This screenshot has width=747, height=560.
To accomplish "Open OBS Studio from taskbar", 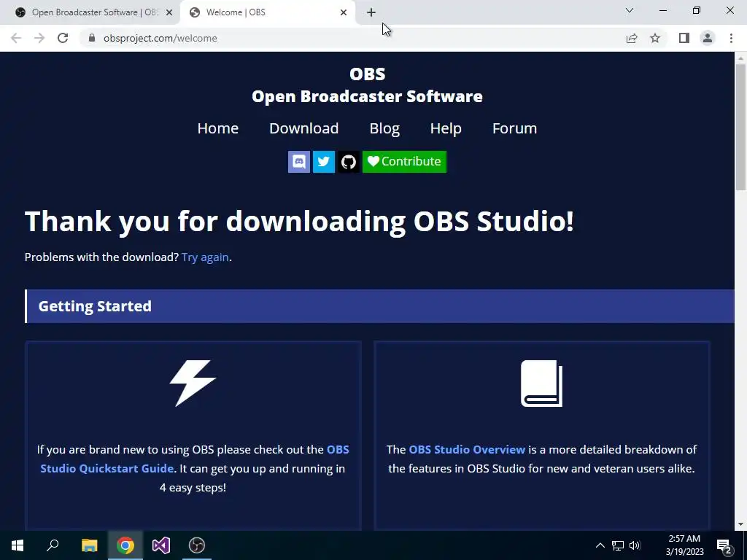I will (x=197, y=545).
